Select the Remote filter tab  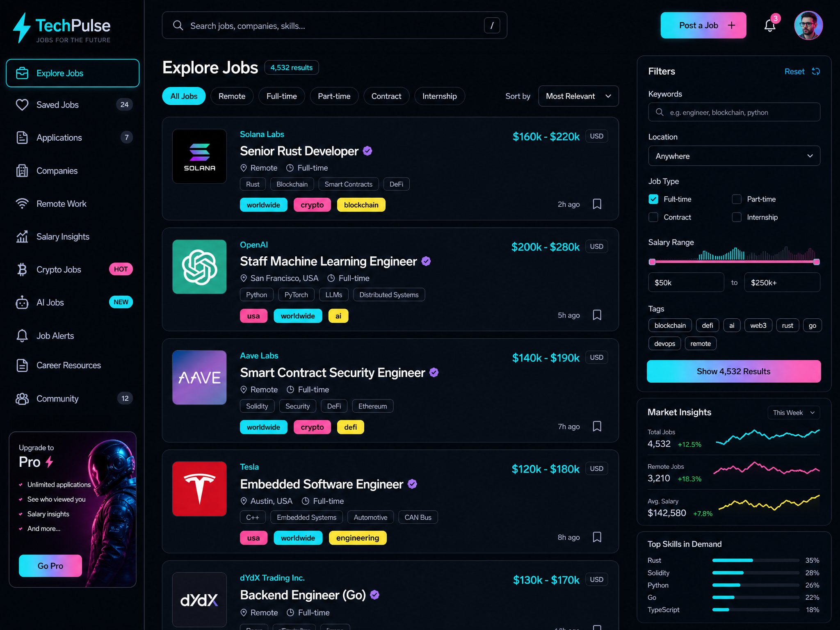232,96
